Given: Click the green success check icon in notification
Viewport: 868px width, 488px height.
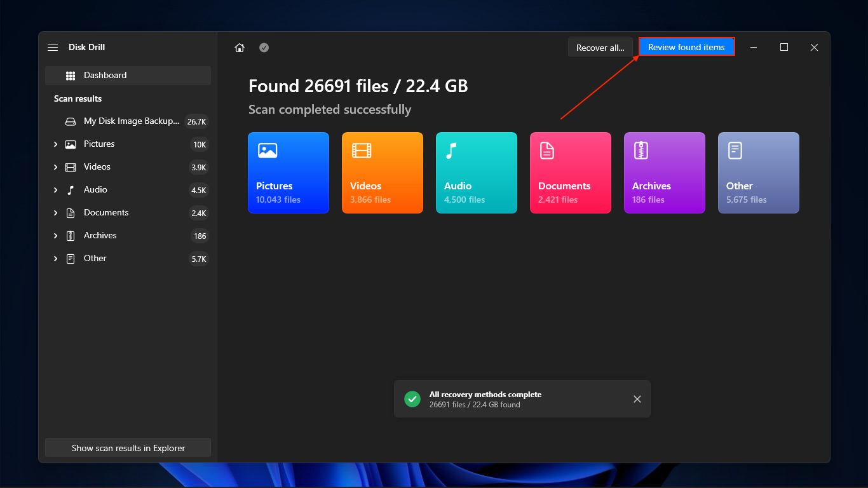Looking at the screenshot, I should pos(412,399).
